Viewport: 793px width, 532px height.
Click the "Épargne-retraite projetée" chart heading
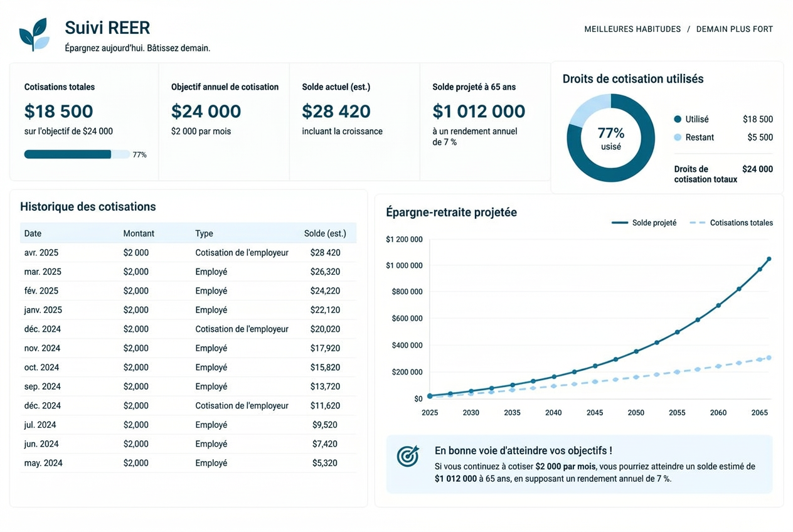coord(452,212)
